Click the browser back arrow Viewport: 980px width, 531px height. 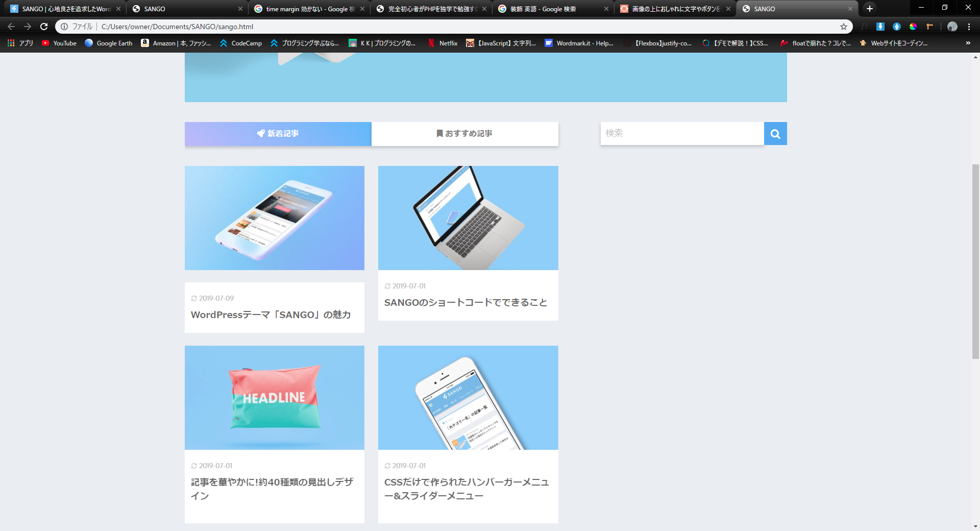(x=11, y=27)
